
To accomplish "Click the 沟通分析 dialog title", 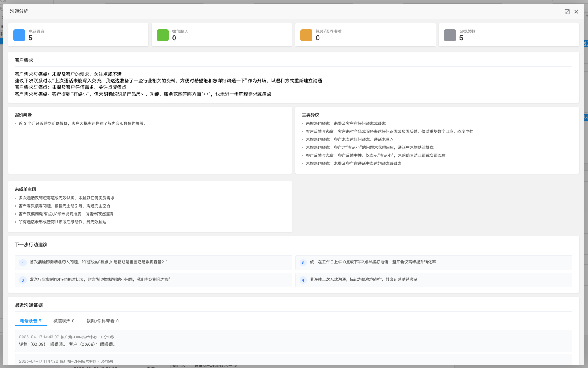I will 19,12.
